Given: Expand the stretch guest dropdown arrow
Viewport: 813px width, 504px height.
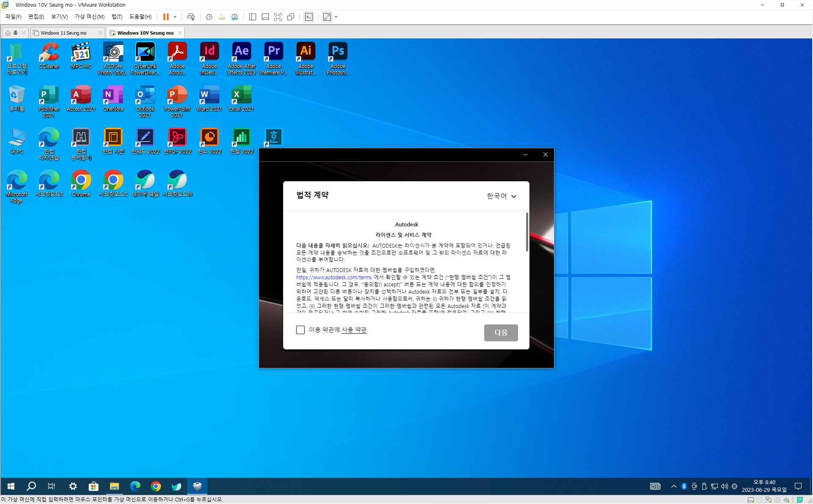Looking at the screenshot, I should pyautogui.click(x=336, y=17).
